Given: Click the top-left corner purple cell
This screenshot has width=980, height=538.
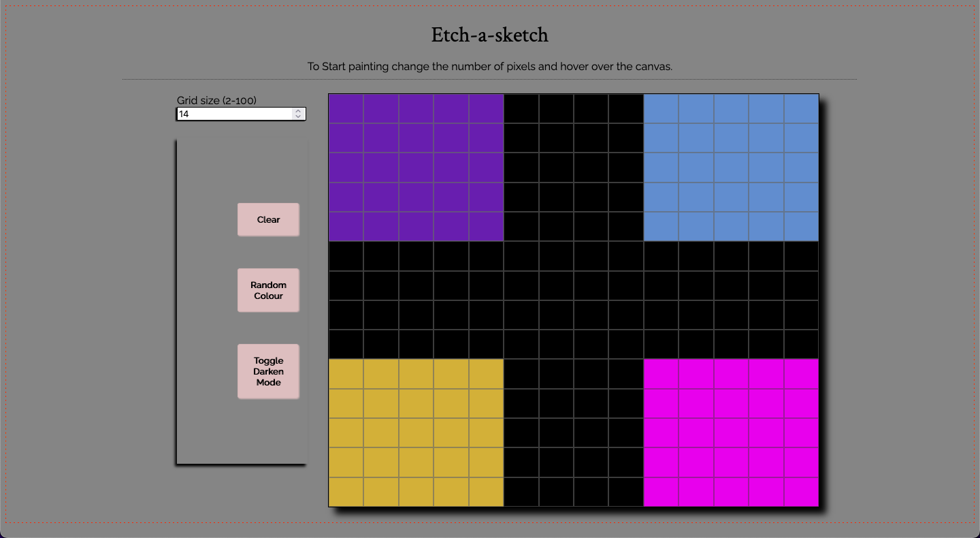Looking at the screenshot, I should 346,108.
